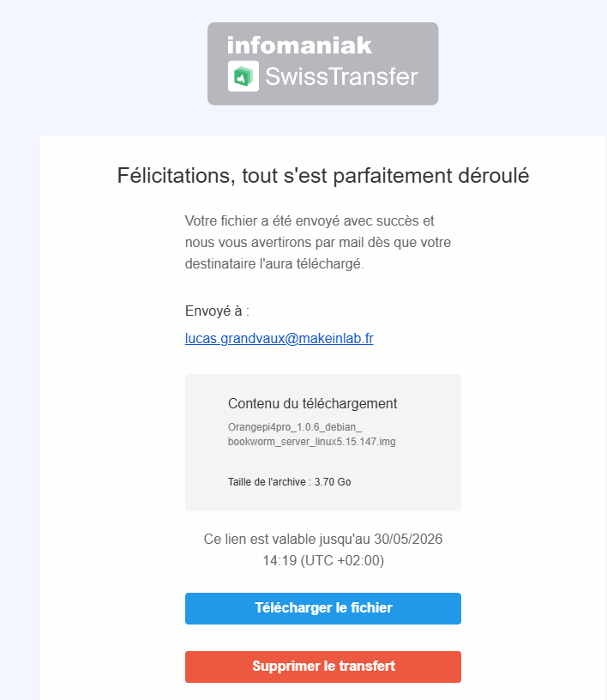
Task: Click the red Supprimer le transfert button
Action: click(x=323, y=667)
